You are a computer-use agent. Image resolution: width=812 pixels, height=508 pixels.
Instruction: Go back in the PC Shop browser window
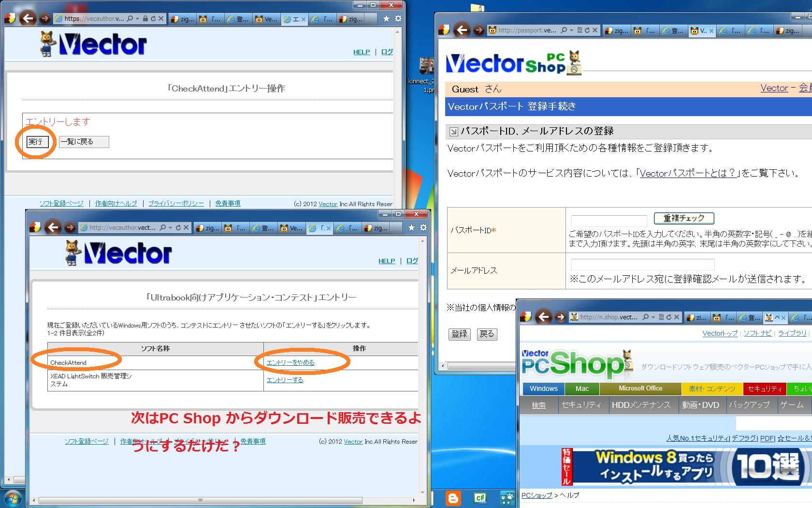(x=544, y=317)
